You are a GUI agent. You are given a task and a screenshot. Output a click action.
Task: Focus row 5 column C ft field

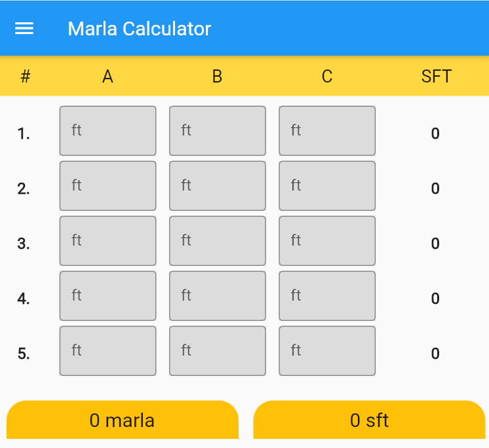[327, 351]
